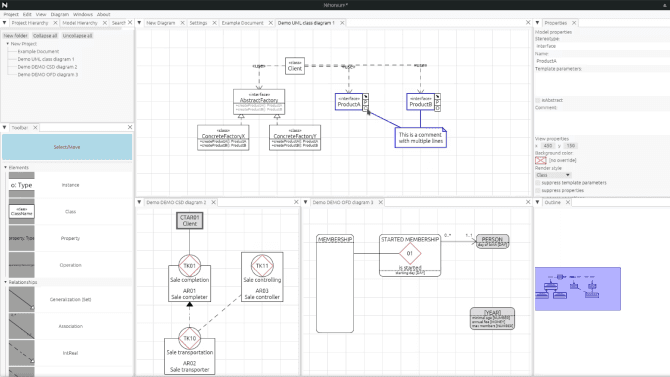This screenshot has width=670, height=377.
Task: Click the Collapse all button
Action: point(45,36)
